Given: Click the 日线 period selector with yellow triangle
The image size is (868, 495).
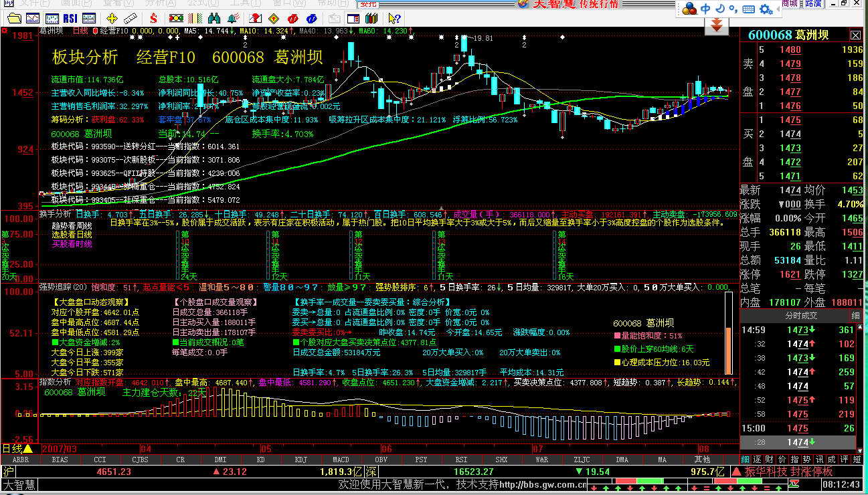Looking at the screenshot, I should [17, 448].
